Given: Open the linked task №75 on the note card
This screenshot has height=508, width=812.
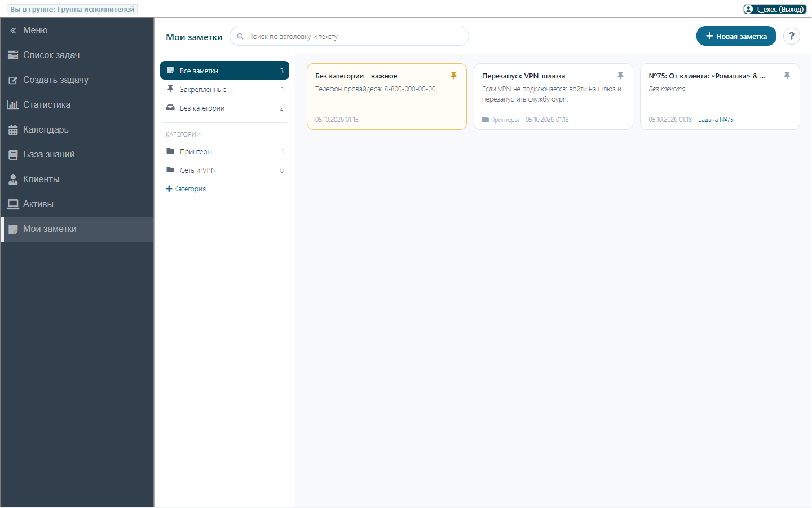Looking at the screenshot, I should [x=716, y=120].
